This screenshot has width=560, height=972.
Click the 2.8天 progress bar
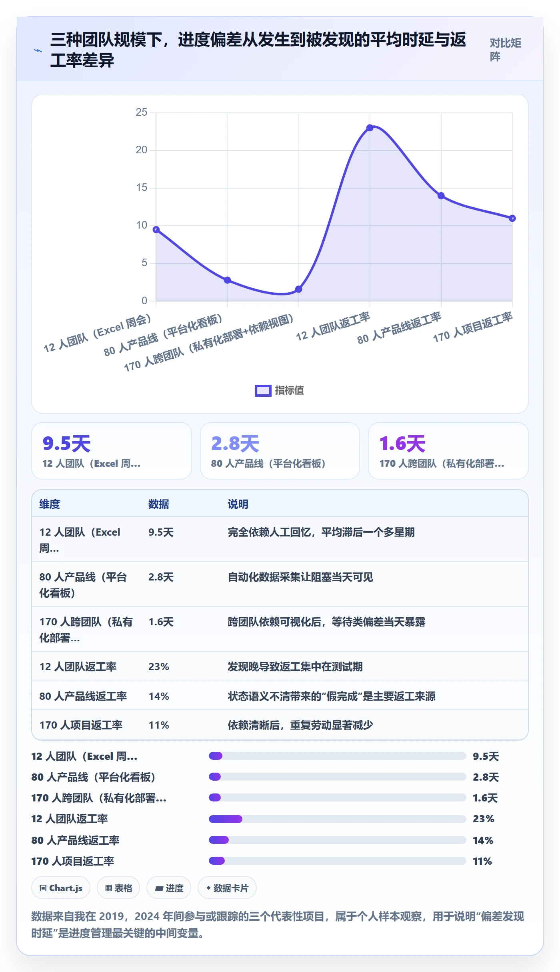(337, 777)
